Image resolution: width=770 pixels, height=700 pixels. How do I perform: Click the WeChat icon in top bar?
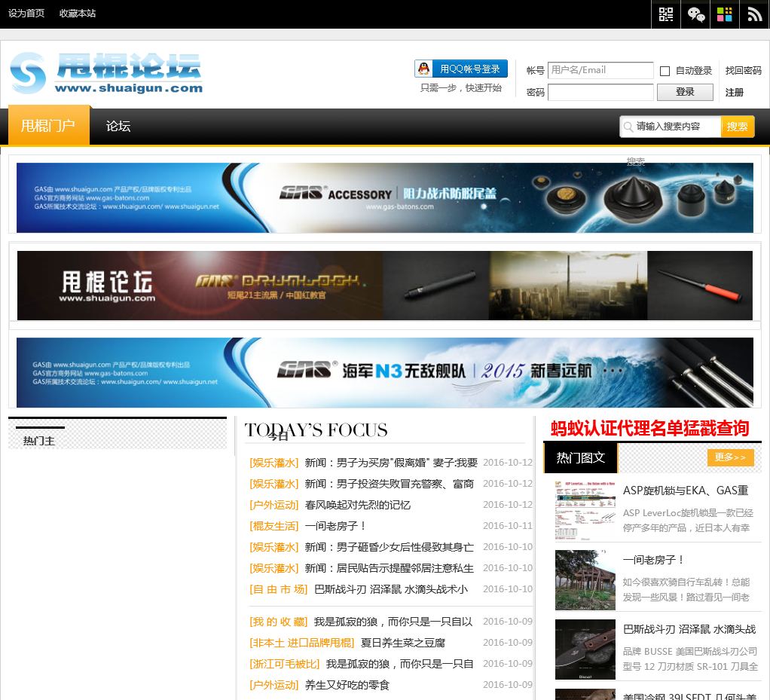(x=695, y=14)
